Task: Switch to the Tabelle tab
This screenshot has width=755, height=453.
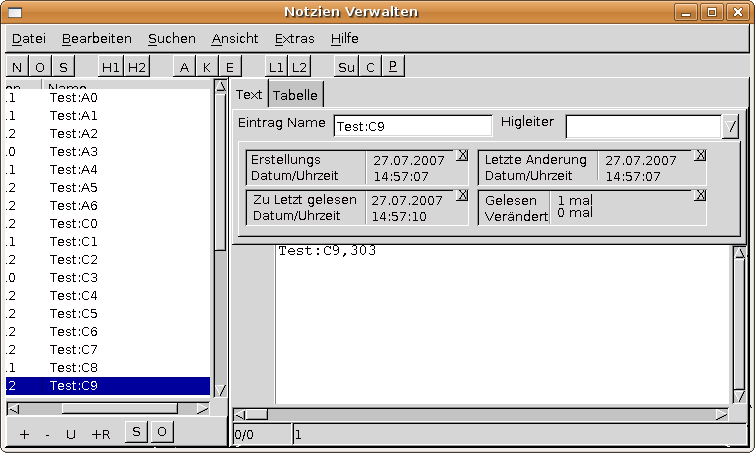Action: (295, 95)
